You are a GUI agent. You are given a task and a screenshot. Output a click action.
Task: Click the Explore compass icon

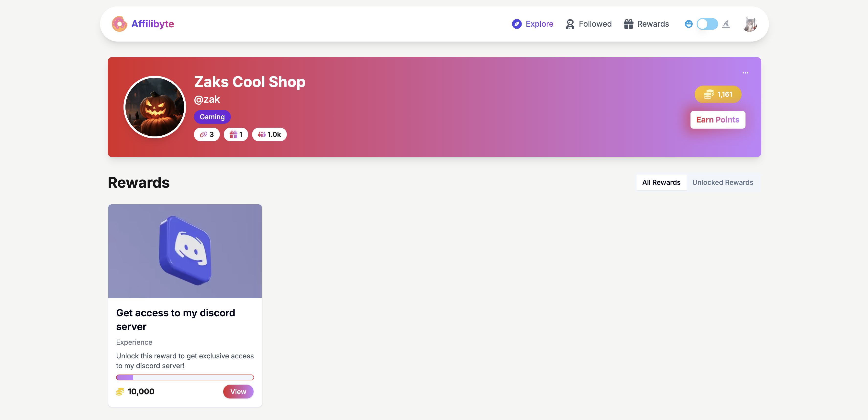[x=517, y=24]
